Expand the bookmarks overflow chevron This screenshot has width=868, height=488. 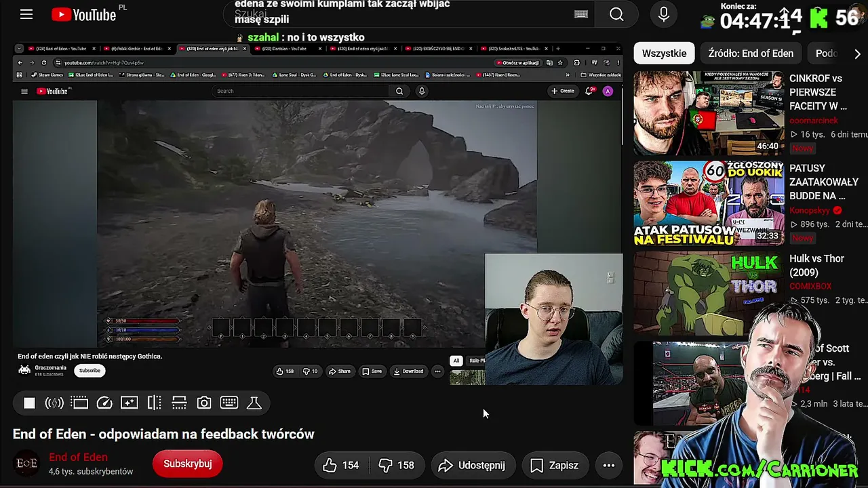[568, 75]
